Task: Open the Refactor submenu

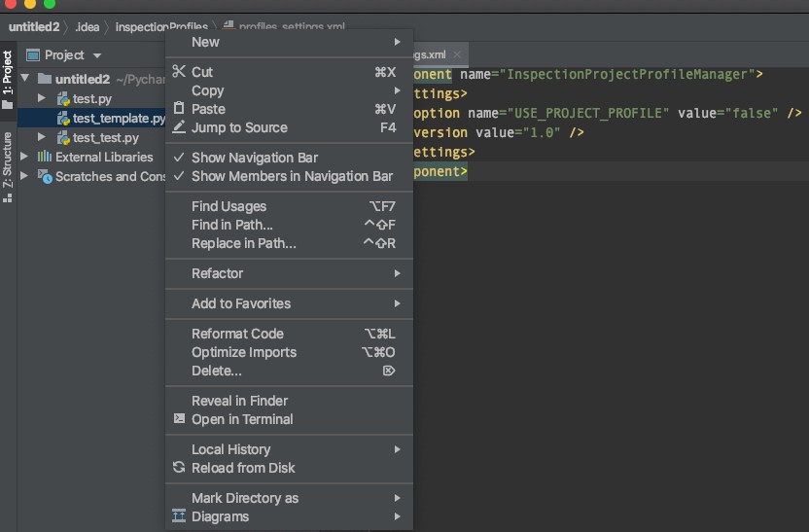Action: (x=289, y=273)
